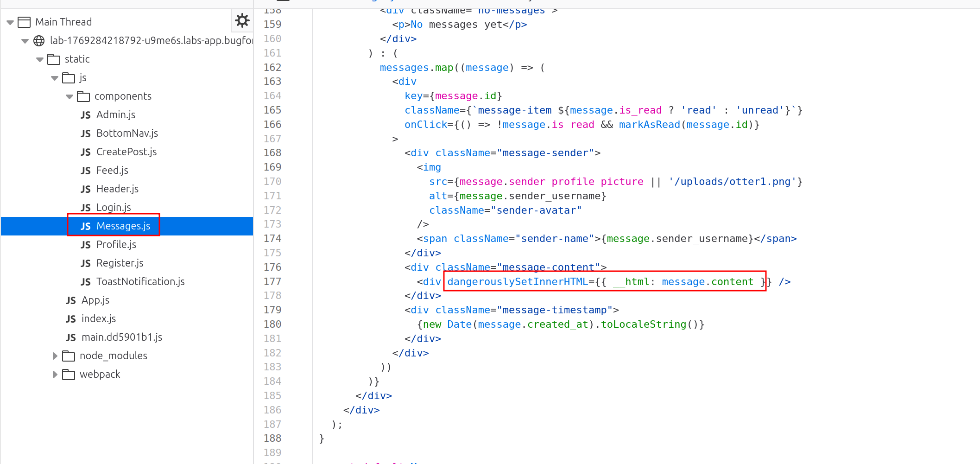Expand the node_modules folder
This screenshot has height=464, width=980.
[x=55, y=356]
